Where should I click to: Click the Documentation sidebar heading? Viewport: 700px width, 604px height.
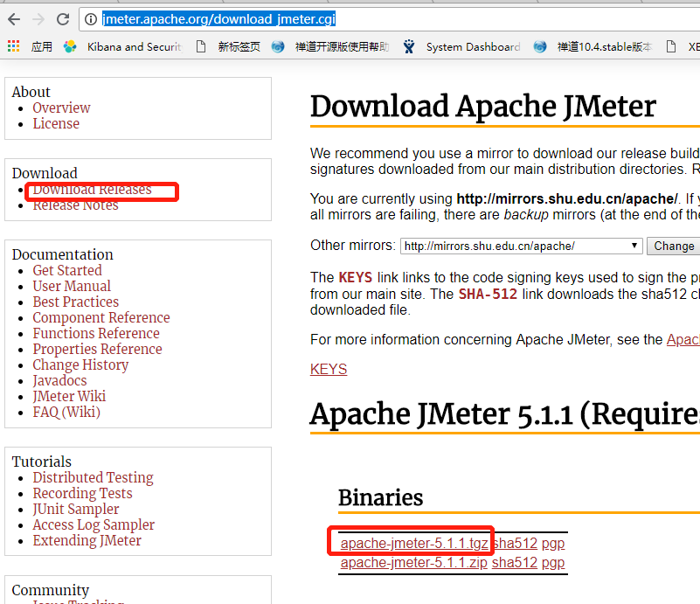63,254
